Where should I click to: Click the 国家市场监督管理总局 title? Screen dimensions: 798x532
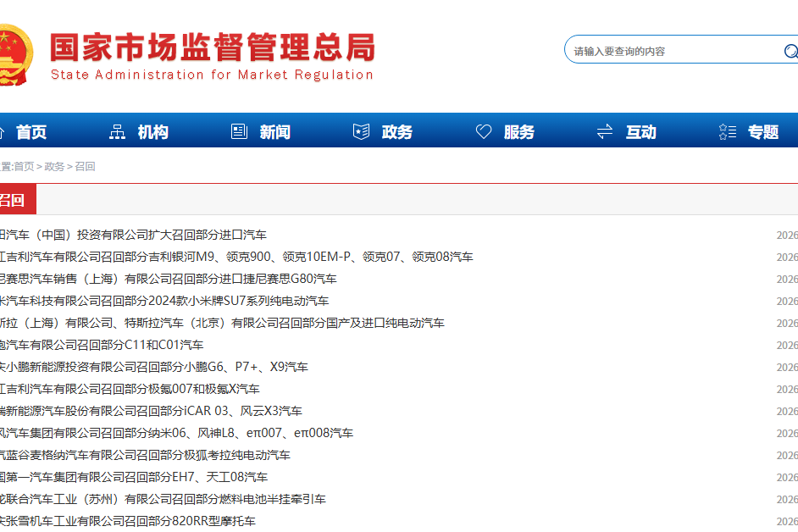[213, 47]
